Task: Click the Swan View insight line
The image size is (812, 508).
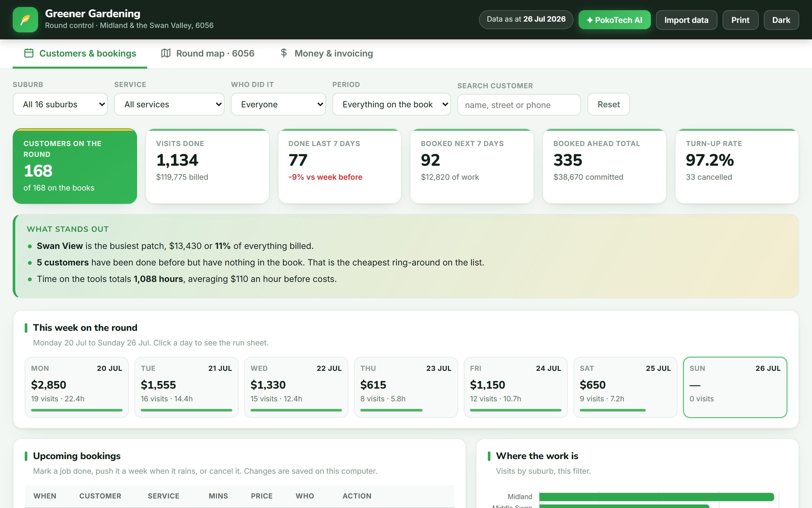Action: click(x=175, y=246)
